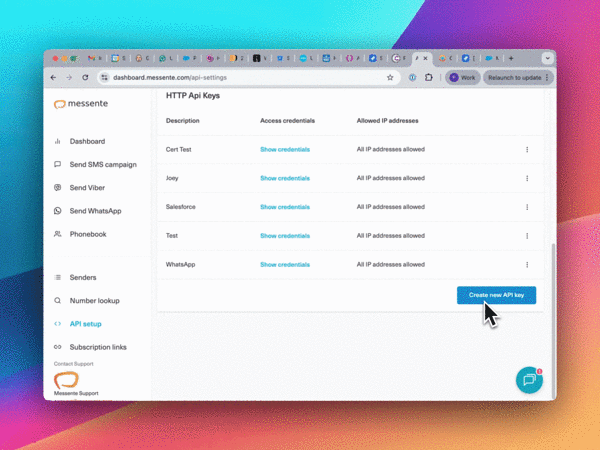The height and width of the screenshot is (450, 600).
Task: Click Relaunch to update button
Action: [517, 77]
